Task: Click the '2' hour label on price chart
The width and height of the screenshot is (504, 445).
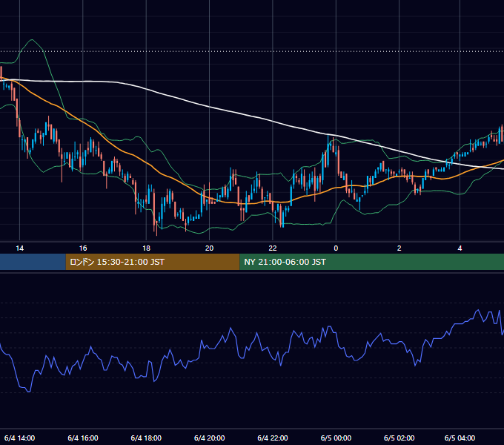Action: coord(399,248)
